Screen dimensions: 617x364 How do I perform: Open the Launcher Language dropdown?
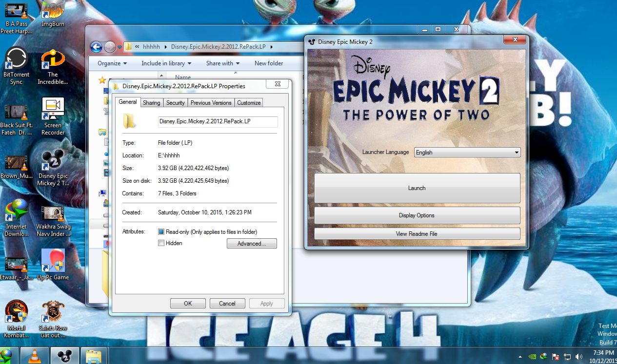pyautogui.click(x=467, y=153)
